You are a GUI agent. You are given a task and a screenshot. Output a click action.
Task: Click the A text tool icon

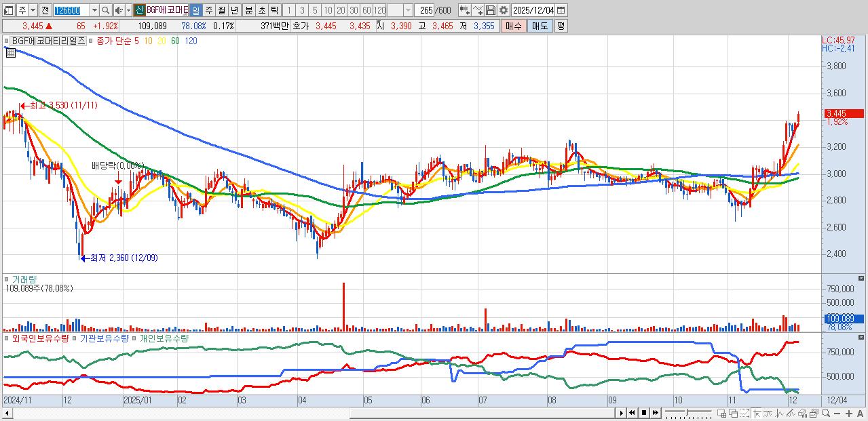[x=860, y=414]
